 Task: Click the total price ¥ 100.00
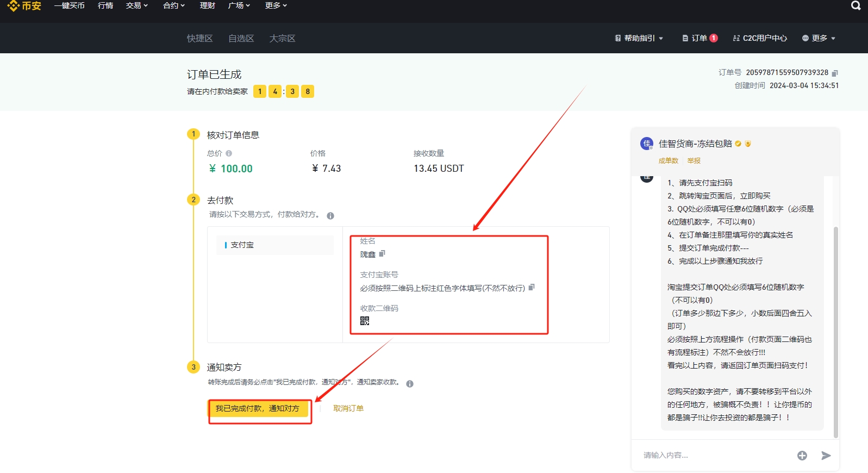pos(231,169)
